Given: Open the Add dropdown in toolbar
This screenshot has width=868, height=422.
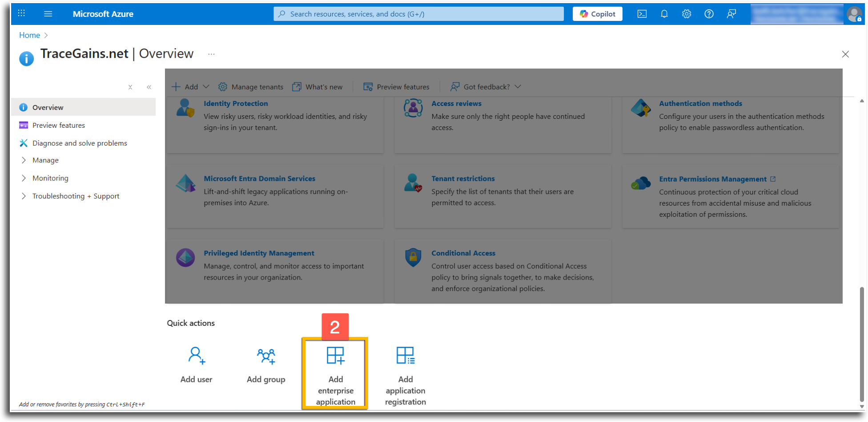Looking at the screenshot, I should tap(190, 87).
